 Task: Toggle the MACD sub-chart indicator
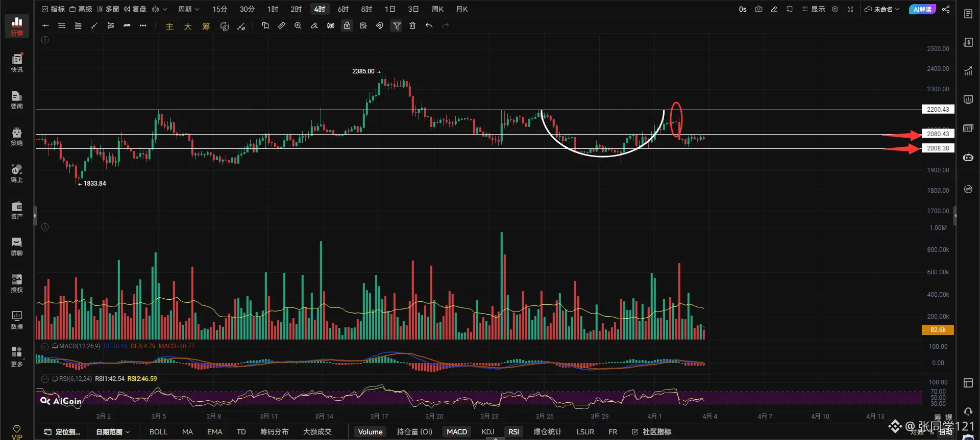(457, 432)
